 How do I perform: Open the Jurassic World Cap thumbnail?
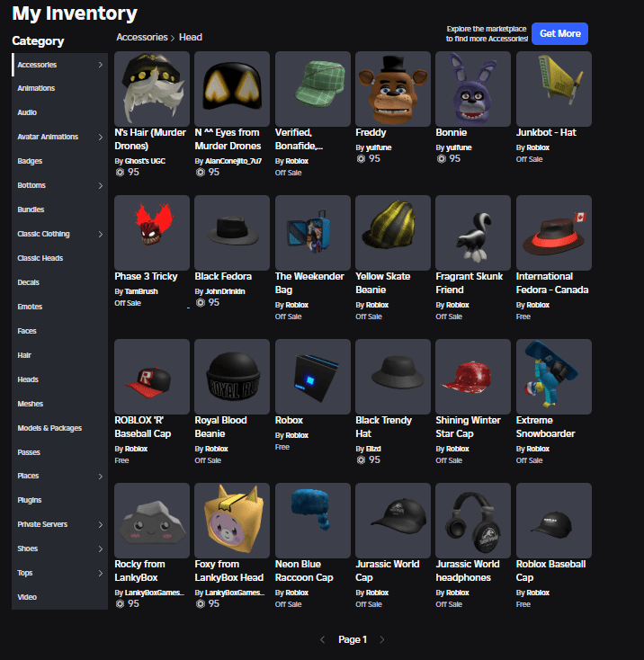393,521
